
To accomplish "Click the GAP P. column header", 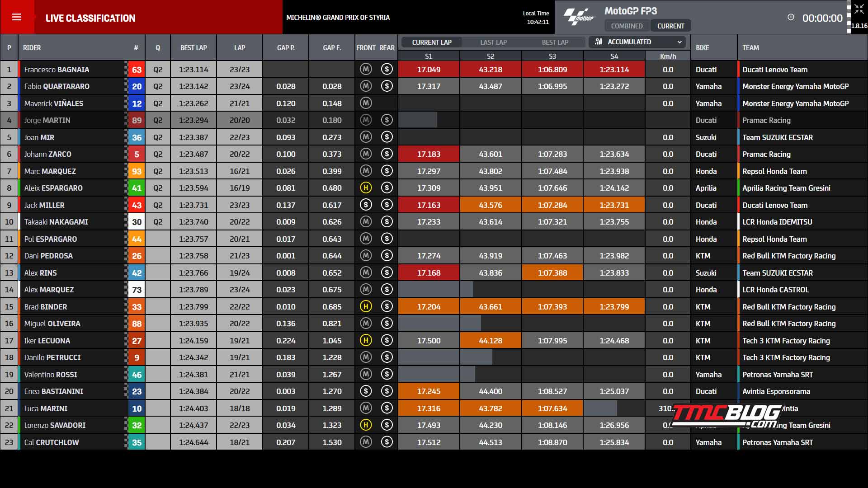I will tap(286, 47).
